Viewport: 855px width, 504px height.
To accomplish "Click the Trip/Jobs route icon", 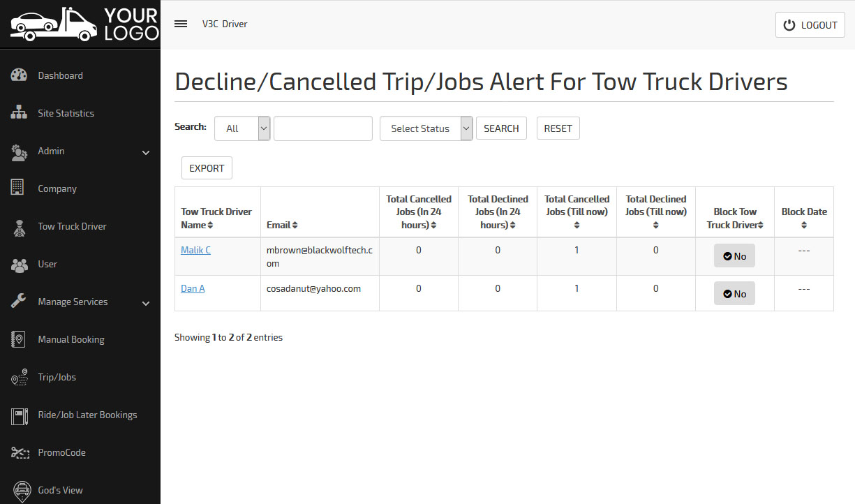I will pos(19,377).
